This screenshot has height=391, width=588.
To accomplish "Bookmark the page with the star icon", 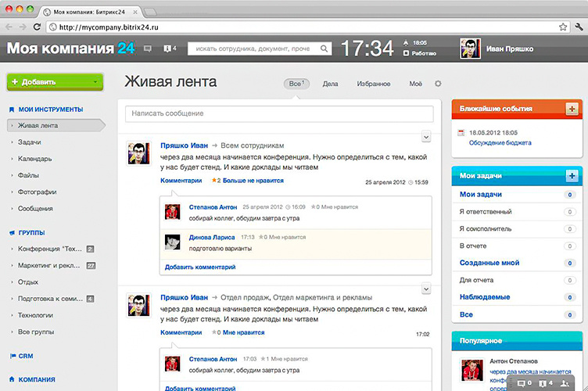I will (x=563, y=27).
